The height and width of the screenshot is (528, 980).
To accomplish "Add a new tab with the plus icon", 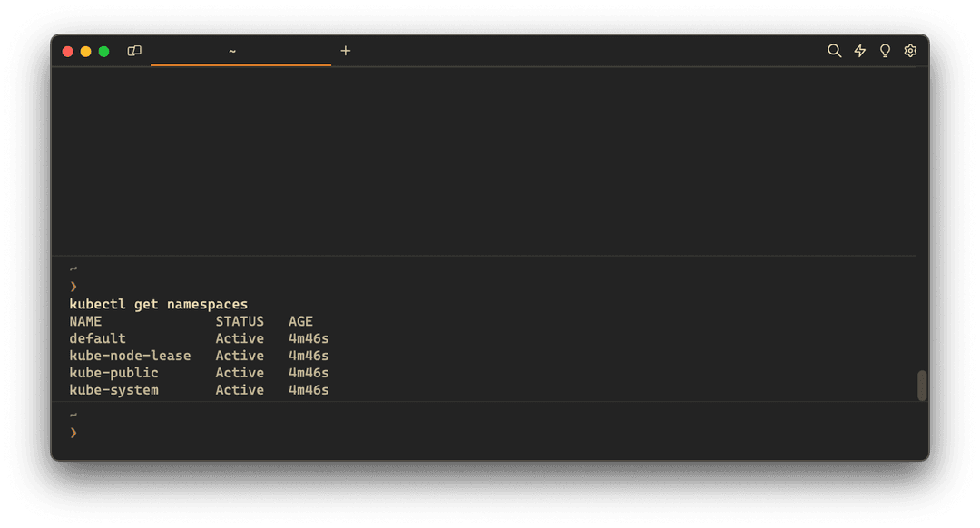I will pos(346,51).
